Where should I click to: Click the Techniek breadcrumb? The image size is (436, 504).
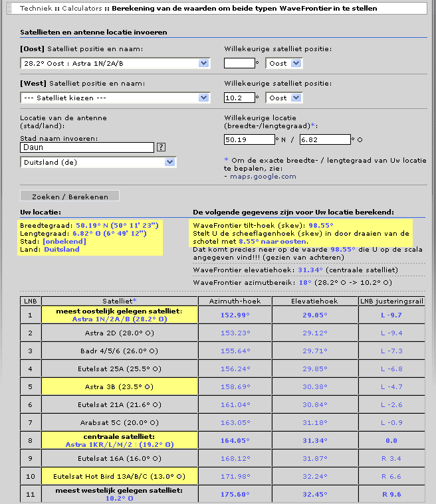point(36,8)
